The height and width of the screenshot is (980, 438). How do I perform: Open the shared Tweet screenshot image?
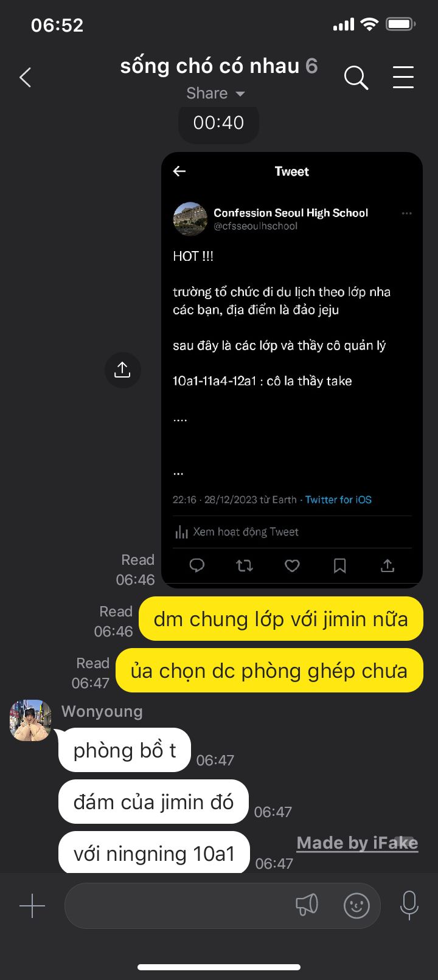pyautogui.click(x=292, y=370)
